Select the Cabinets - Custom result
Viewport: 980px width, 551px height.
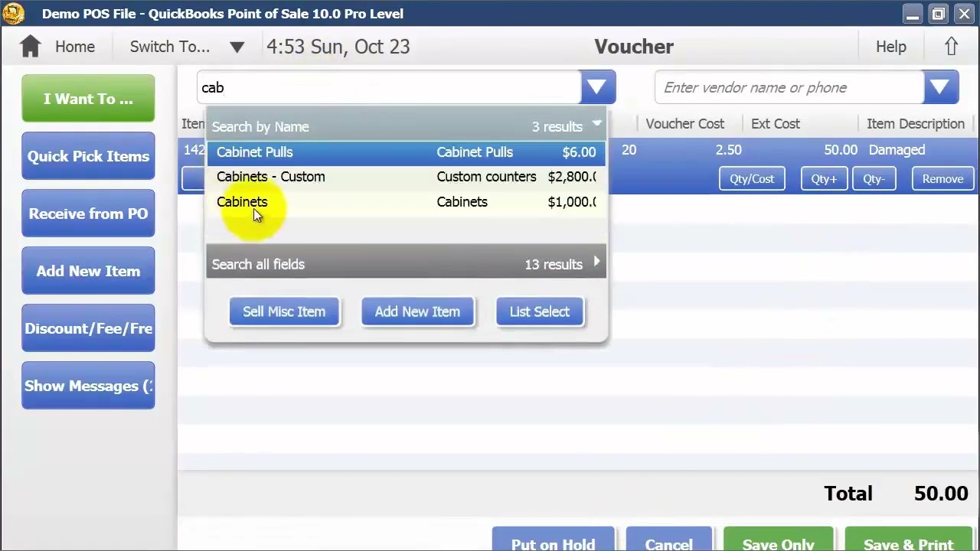pyautogui.click(x=406, y=177)
